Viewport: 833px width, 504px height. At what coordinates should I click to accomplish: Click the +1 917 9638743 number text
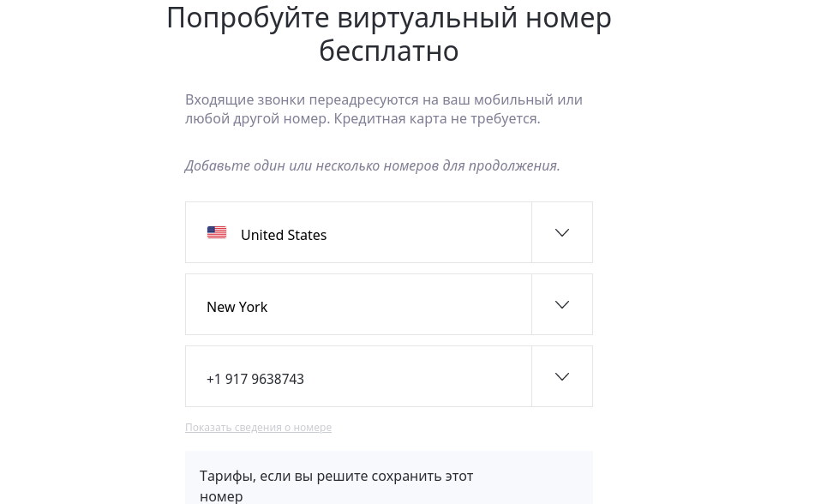255,379
